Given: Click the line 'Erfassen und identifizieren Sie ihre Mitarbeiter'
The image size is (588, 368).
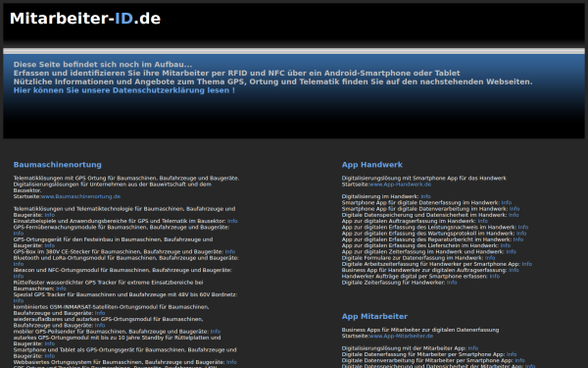Looking at the screenshot, I should coord(236,74).
